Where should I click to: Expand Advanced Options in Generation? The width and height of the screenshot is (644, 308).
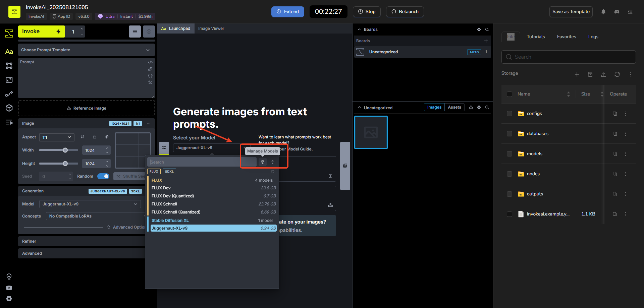pos(126,227)
